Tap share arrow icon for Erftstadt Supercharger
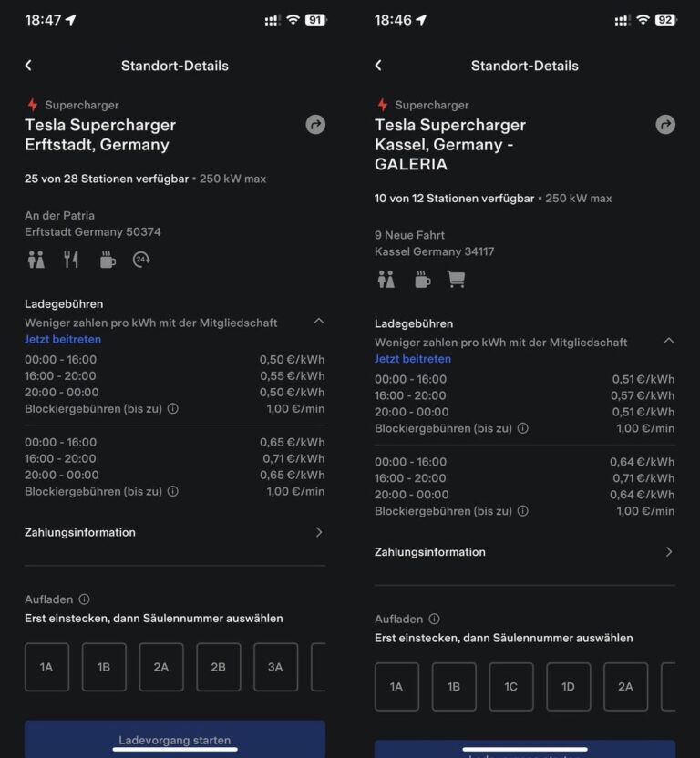700x758 pixels. (315, 125)
